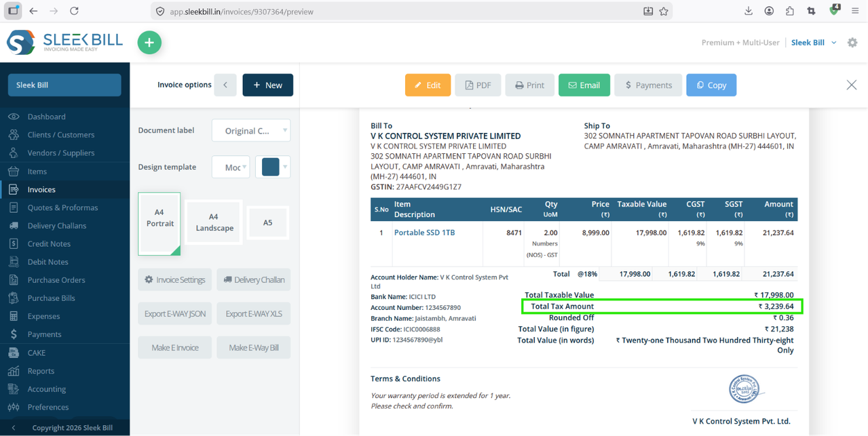
Task: Open the browser hamburger menu
Action: pyautogui.click(x=854, y=11)
